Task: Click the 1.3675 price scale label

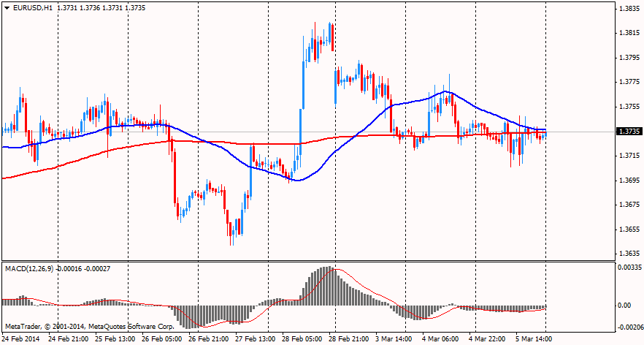Action: tap(629, 205)
